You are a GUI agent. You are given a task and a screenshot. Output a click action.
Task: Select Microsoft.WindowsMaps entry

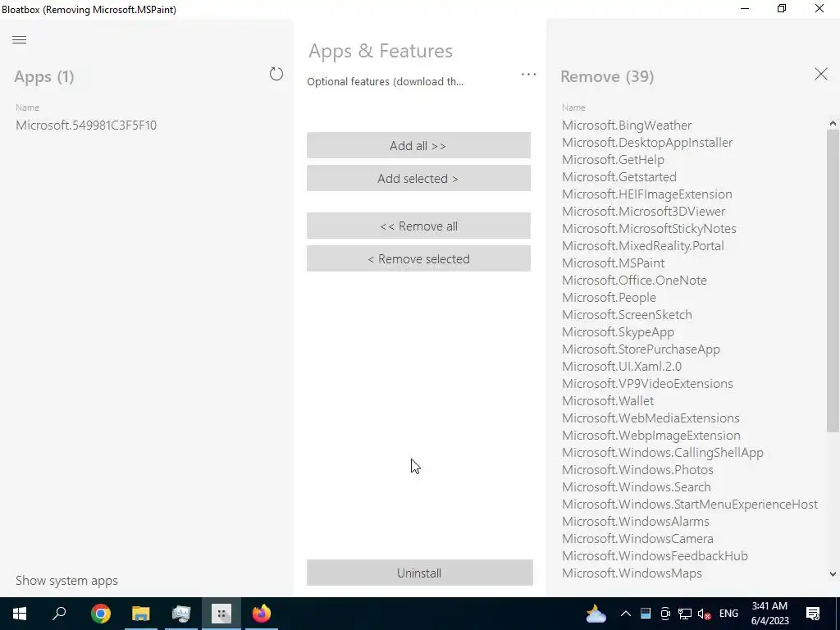point(632,573)
